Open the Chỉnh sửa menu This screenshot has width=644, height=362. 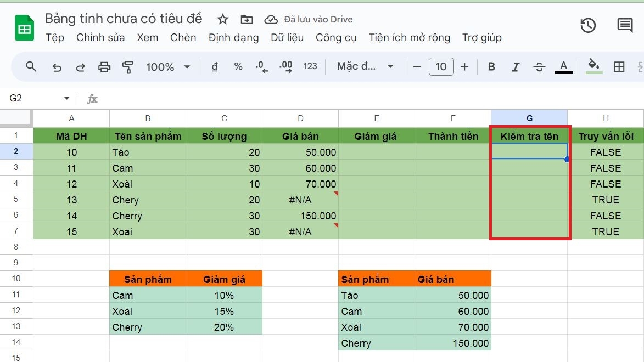(x=100, y=38)
